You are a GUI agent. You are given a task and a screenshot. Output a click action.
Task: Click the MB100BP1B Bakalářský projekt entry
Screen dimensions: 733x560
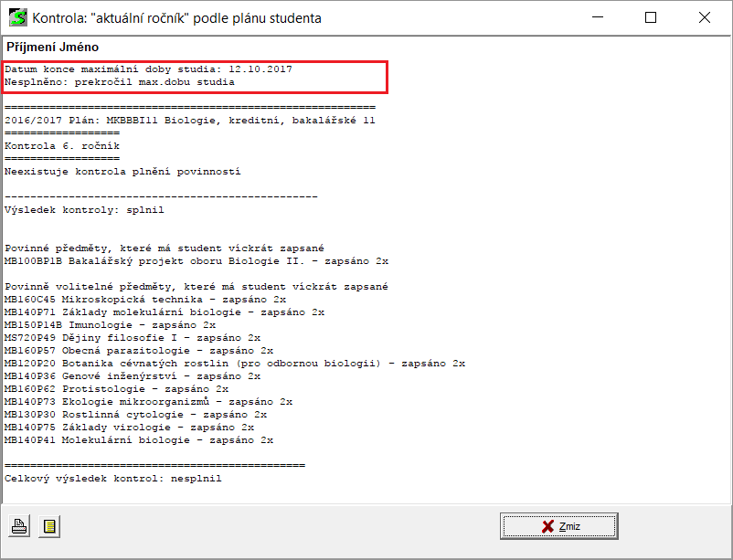[196, 260]
